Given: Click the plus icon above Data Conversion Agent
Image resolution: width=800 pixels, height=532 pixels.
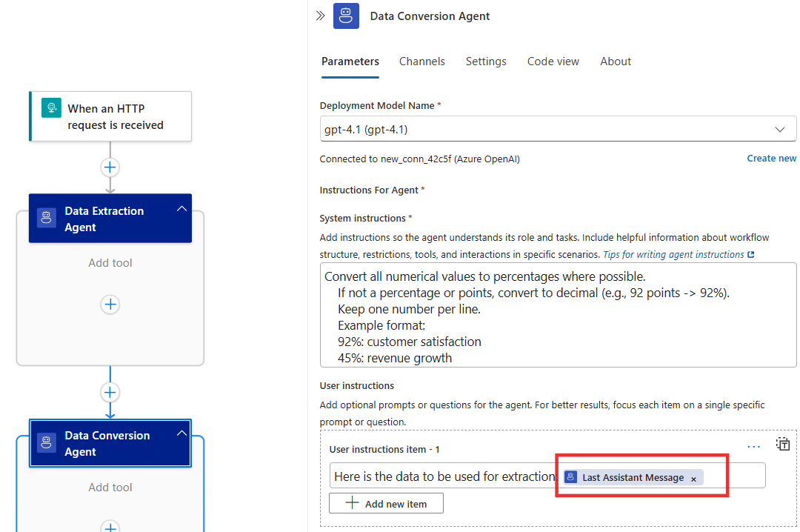Looking at the screenshot, I should pyautogui.click(x=110, y=392).
